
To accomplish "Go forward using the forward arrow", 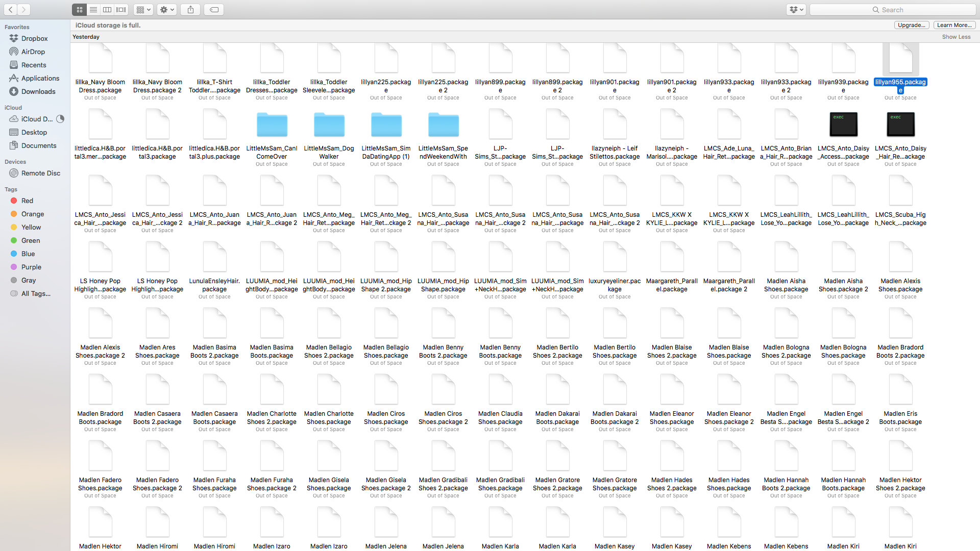I will point(24,10).
